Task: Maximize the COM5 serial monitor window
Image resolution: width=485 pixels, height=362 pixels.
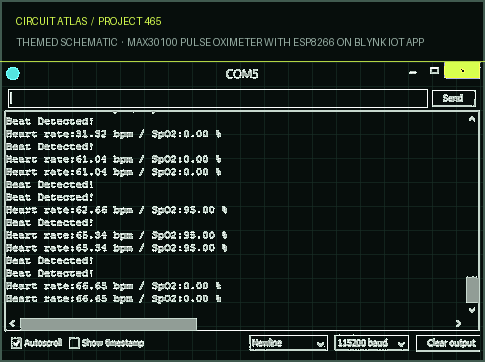Action: click(434, 71)
